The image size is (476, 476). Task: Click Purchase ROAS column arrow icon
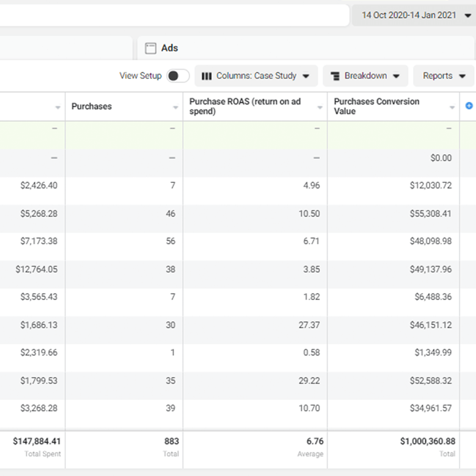(320, 108)
